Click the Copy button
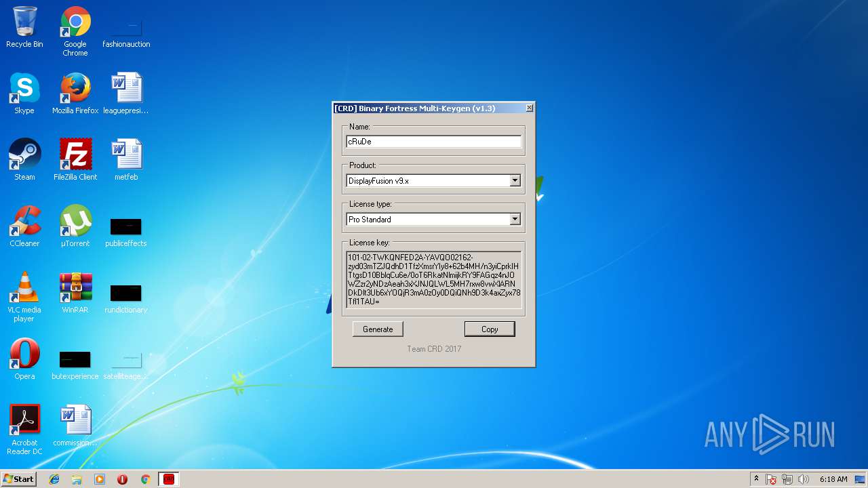This screenshot has width=868, height=488. click(x=490, y=329)
